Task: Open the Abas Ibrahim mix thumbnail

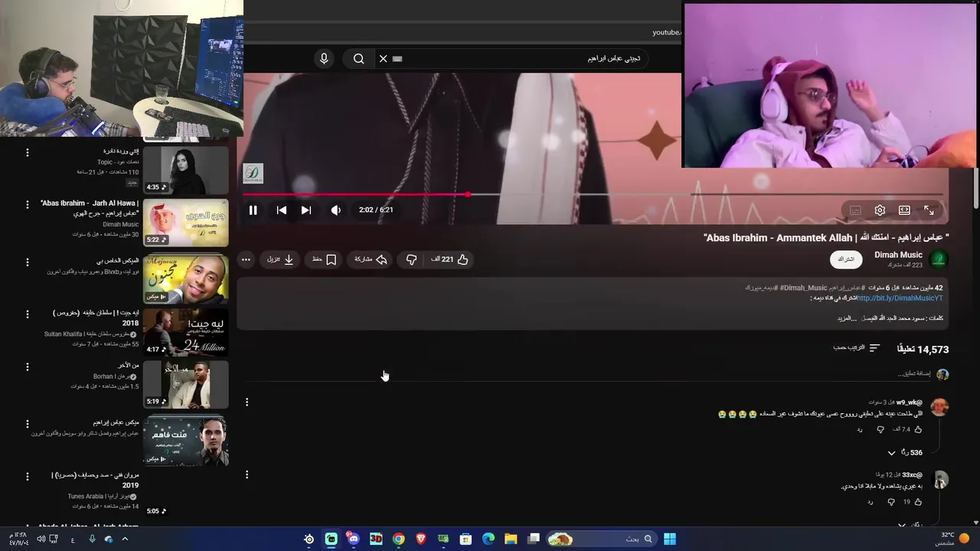Action: [x=185, y=440]
